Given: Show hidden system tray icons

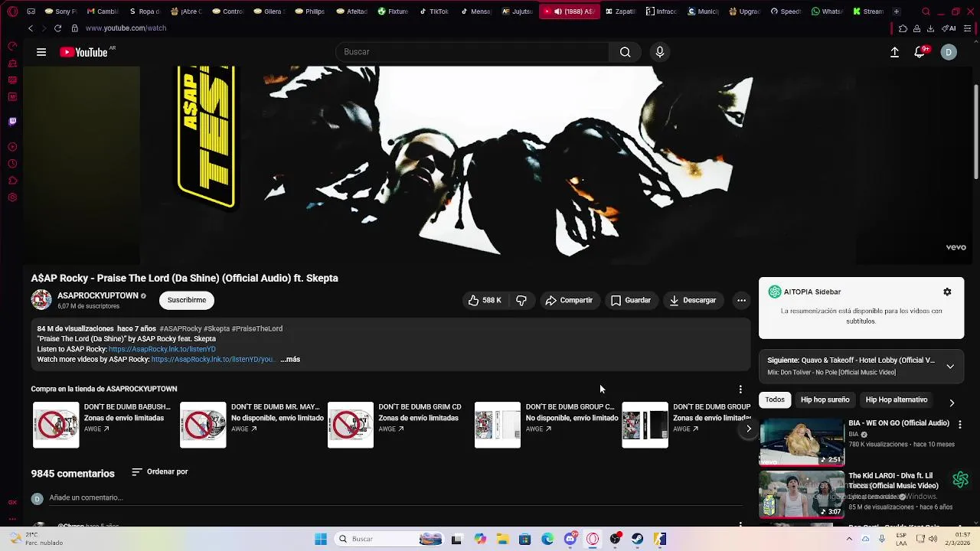Looking at the screenshot, I should coord(849,539).
